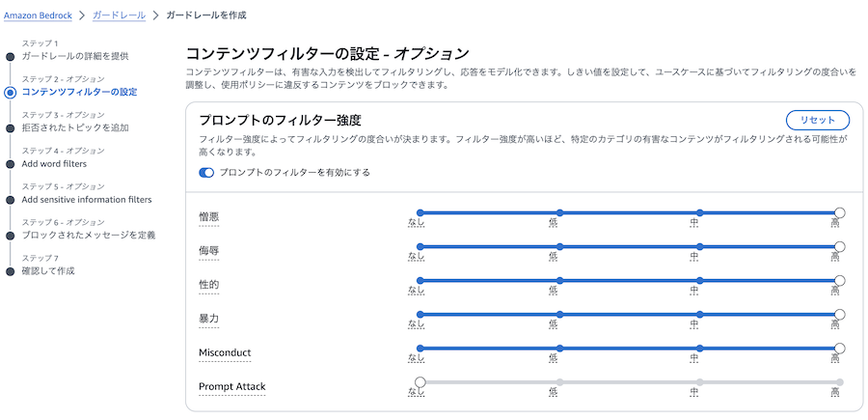Click the Misconduct category label
Viewport: 868px width, 420px height.
point(225,352)
